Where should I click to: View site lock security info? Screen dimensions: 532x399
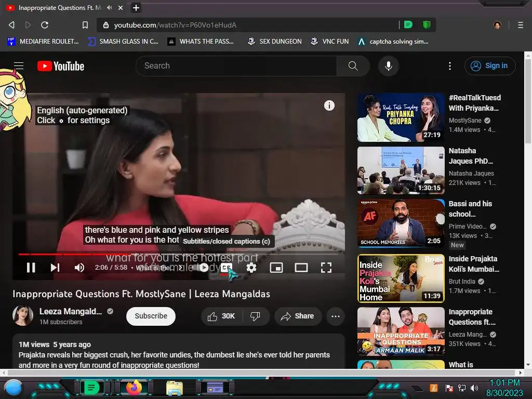pos(106,25)
